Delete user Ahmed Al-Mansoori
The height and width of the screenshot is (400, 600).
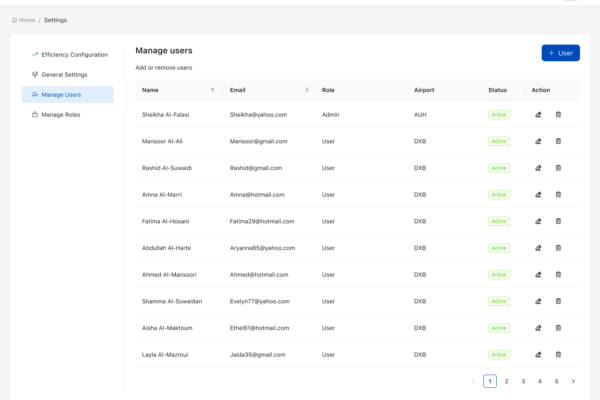pos(558,275)
